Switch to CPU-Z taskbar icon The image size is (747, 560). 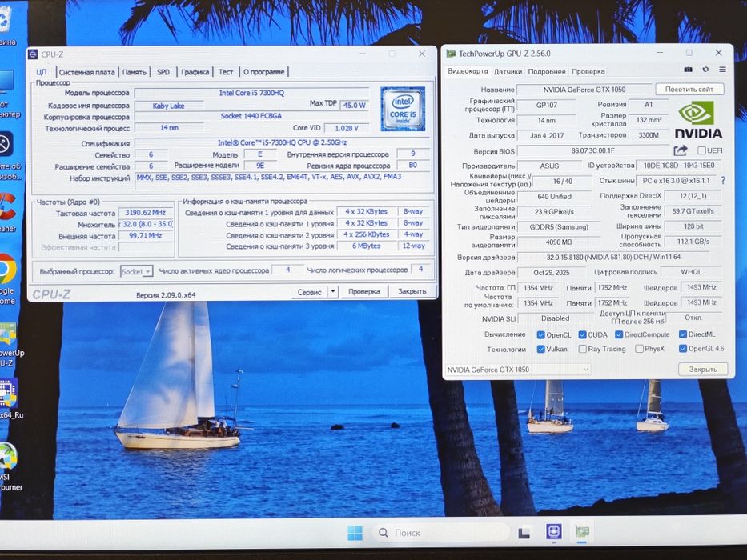[553, 531]
